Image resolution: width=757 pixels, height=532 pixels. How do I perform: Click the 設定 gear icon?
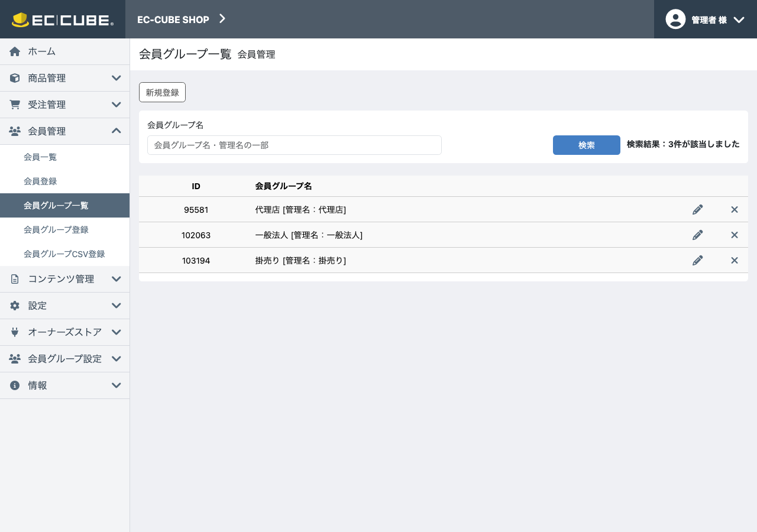[x=15, y=306]
